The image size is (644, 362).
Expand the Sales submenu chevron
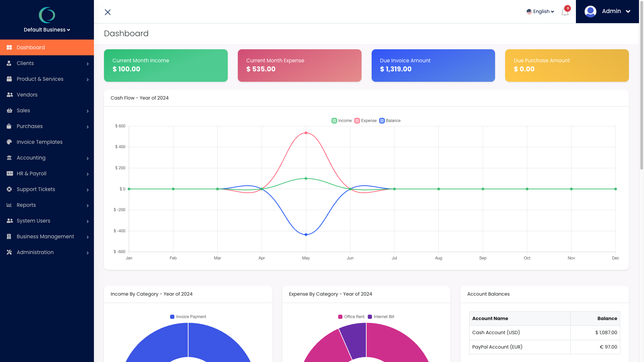88,111
